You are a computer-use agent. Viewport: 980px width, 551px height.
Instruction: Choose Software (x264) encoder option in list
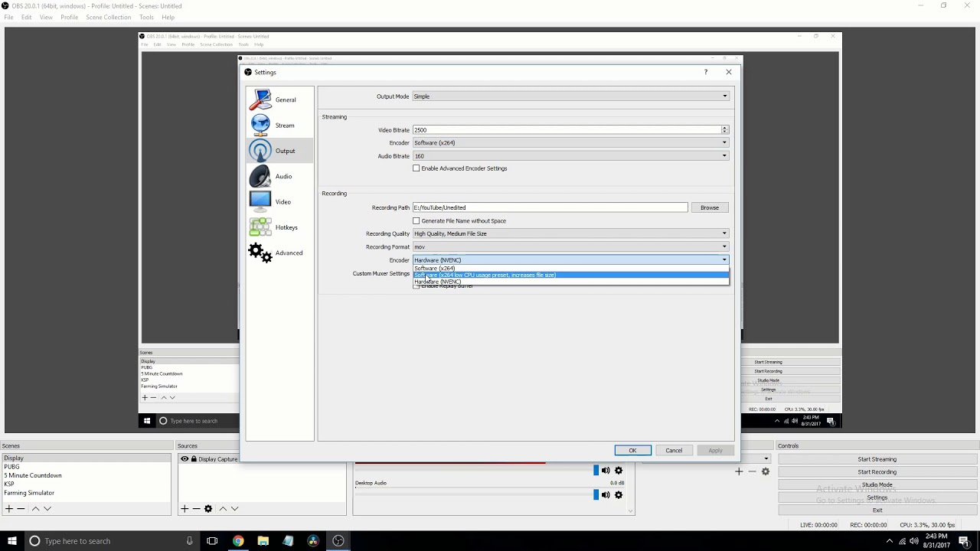[x=570, y=269]
